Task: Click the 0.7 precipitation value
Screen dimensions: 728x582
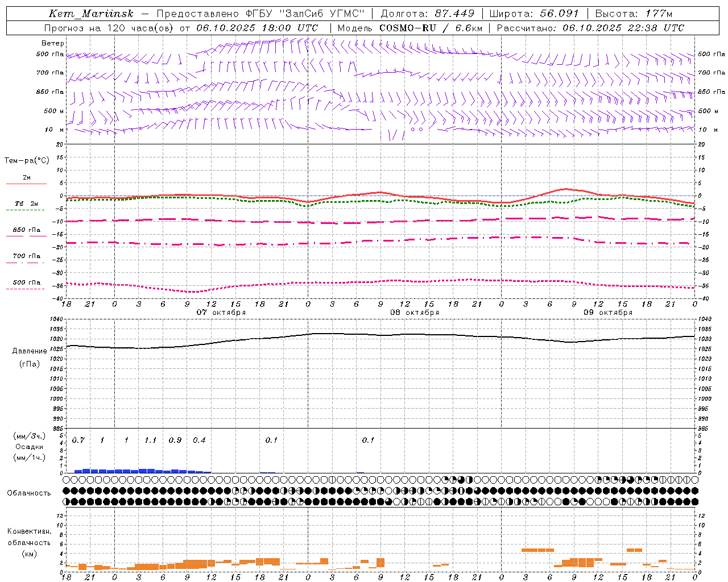Action: coord(78,440)
